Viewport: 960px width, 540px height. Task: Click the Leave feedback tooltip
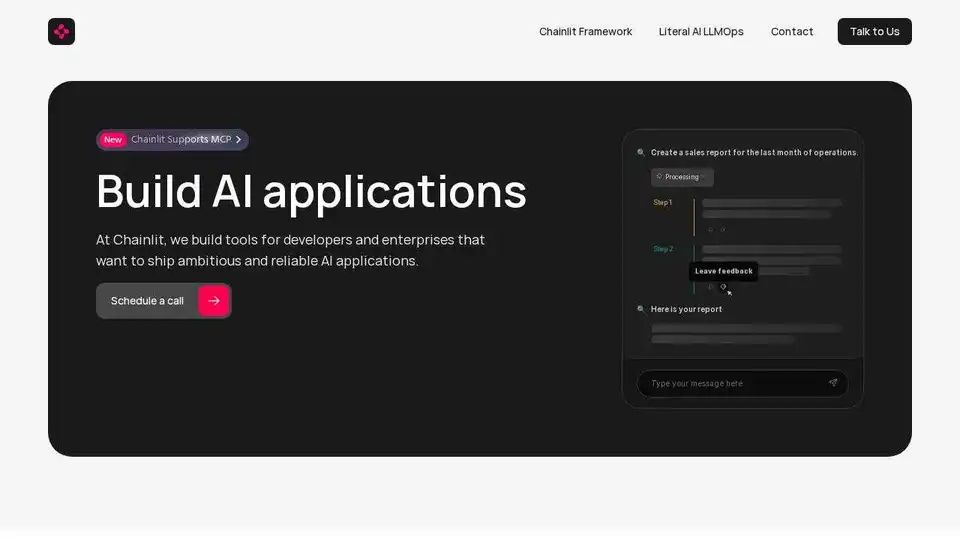tap(724, 271)
